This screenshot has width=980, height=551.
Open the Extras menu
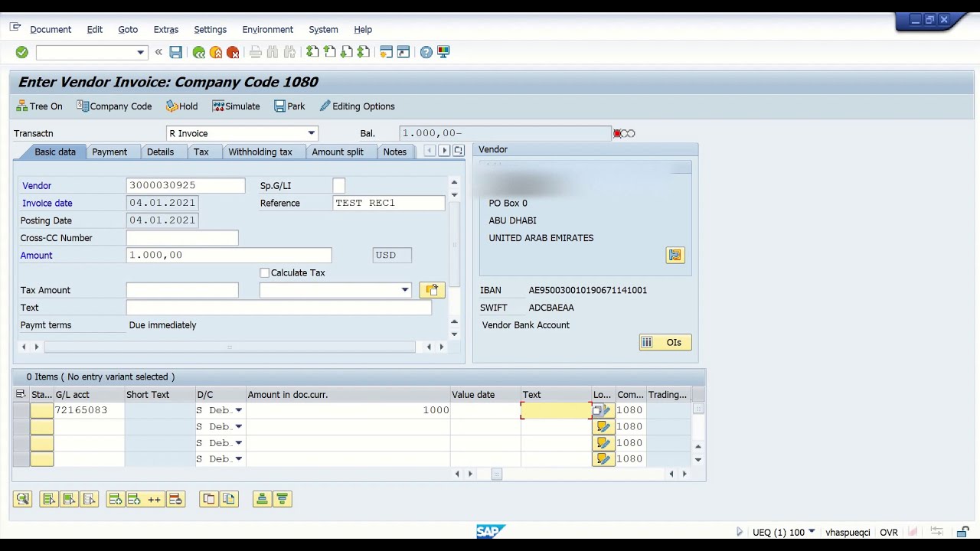pyautogui.click(x=165, y=29)
